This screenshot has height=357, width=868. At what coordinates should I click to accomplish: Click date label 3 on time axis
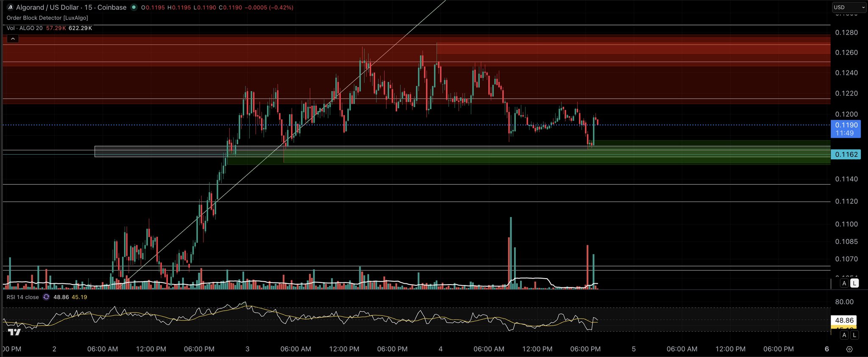coord(248,349)
